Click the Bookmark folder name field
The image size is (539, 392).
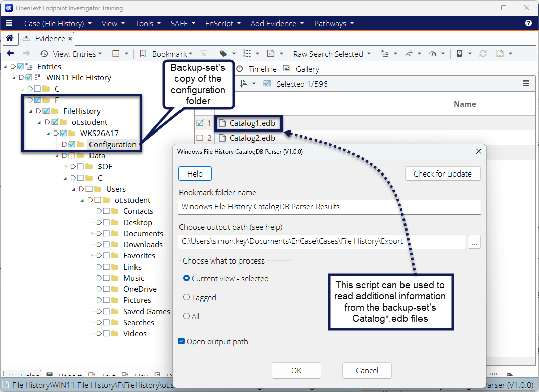pyautogui.click(x=330, y=207)
